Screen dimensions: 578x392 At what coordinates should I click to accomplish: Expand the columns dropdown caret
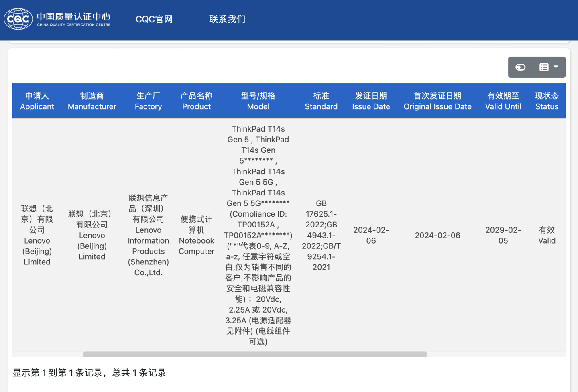[556, 67]
